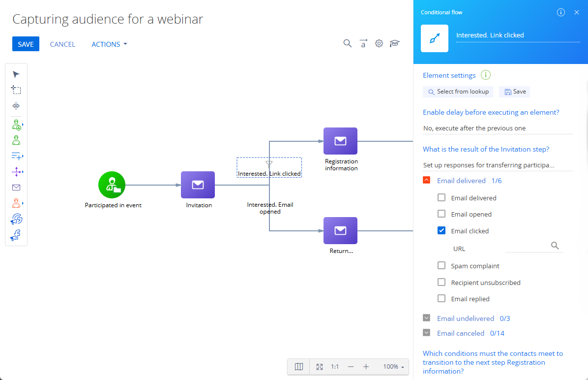The width and height of the screenshot is (588, 380).
Task: Pick the green exit-audience person icon
Action: 16,140
